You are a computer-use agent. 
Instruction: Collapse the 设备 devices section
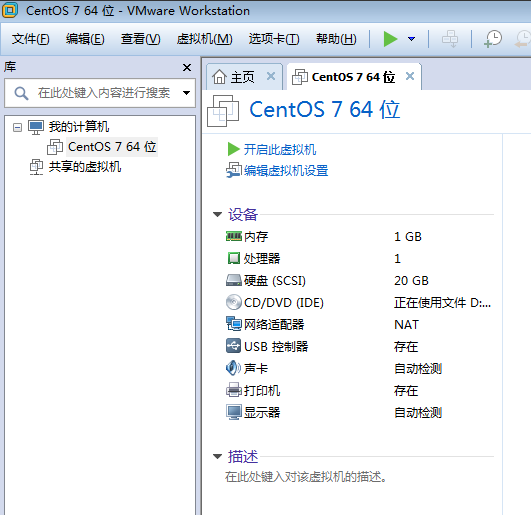217,214
